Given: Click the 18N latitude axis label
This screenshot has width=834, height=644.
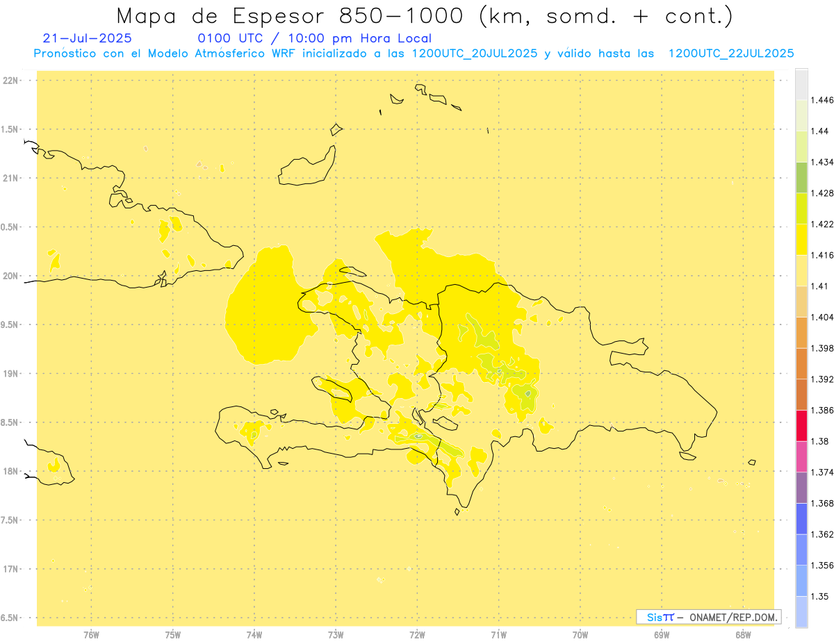Looking at the screenshot, I should click(x=11, y=471).
